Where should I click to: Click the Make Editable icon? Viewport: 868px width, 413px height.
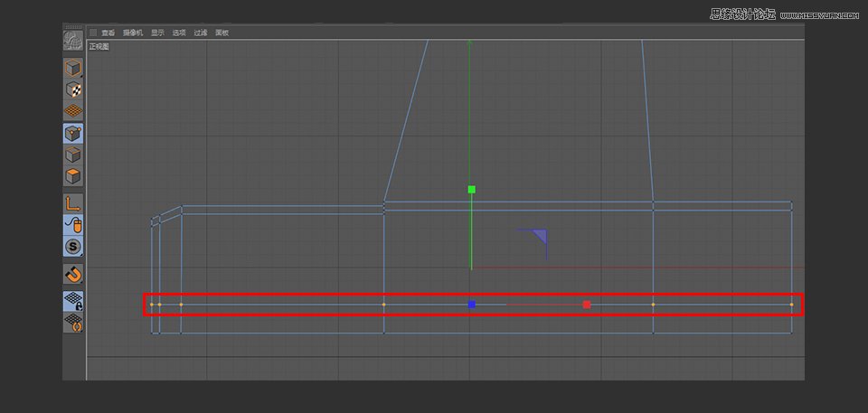[x=73, y=41]
